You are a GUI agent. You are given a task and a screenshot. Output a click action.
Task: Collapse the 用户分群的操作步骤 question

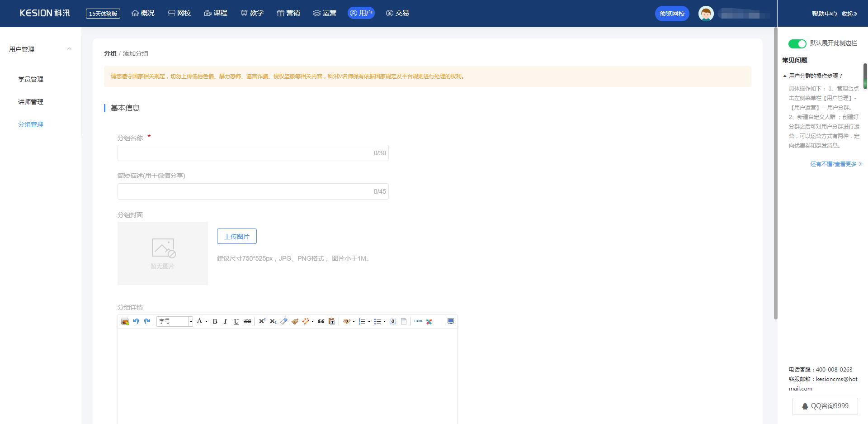pos(785,76)
